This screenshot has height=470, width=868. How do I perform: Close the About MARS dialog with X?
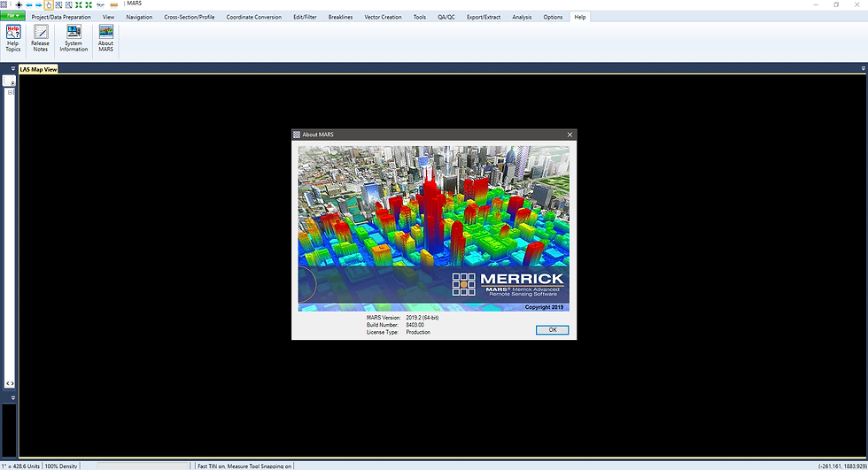(x=570, y=135)
